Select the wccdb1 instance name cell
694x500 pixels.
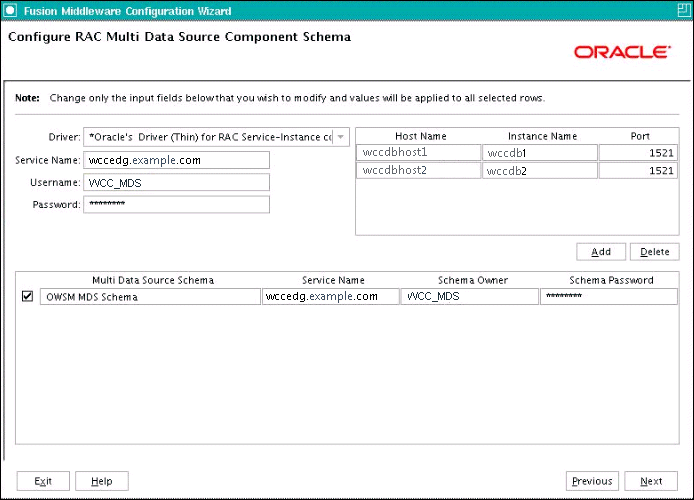[540, 153]
